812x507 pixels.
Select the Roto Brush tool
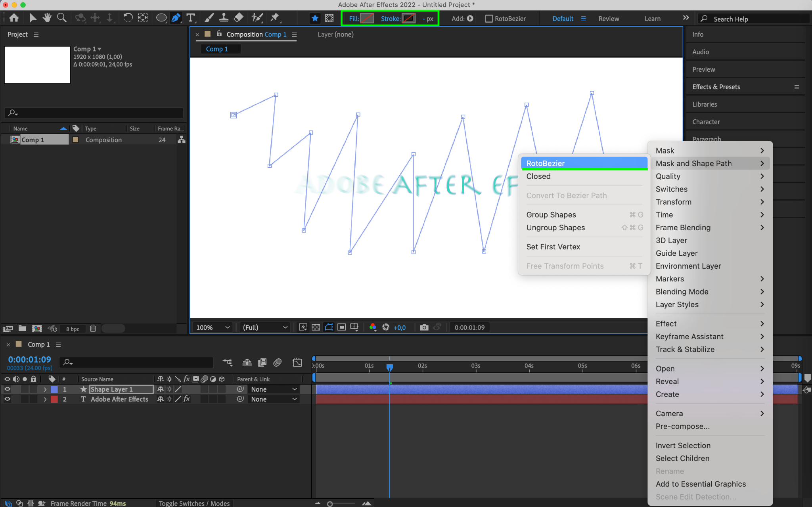[257, 18]
